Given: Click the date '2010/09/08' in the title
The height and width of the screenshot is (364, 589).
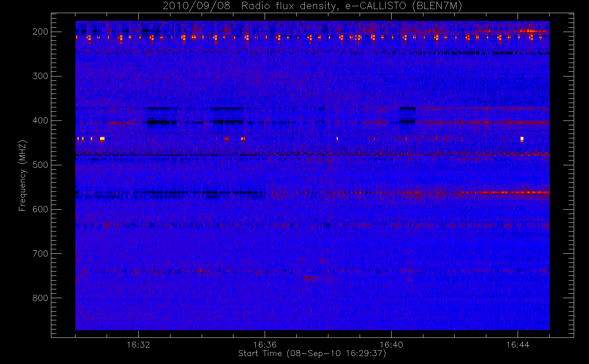Looking at the screenshot, I should pyautogui.click(x=197, y=6).
